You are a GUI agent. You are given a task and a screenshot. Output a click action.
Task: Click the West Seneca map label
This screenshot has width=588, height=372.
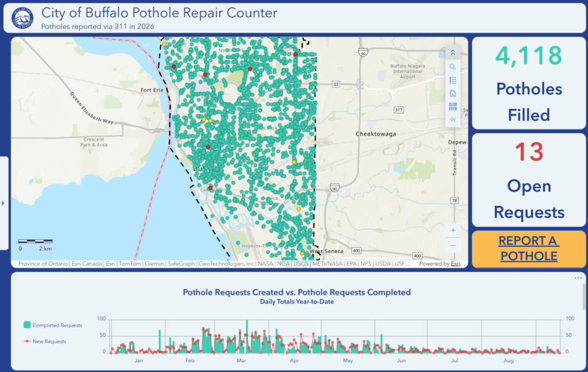coord(326,251)
